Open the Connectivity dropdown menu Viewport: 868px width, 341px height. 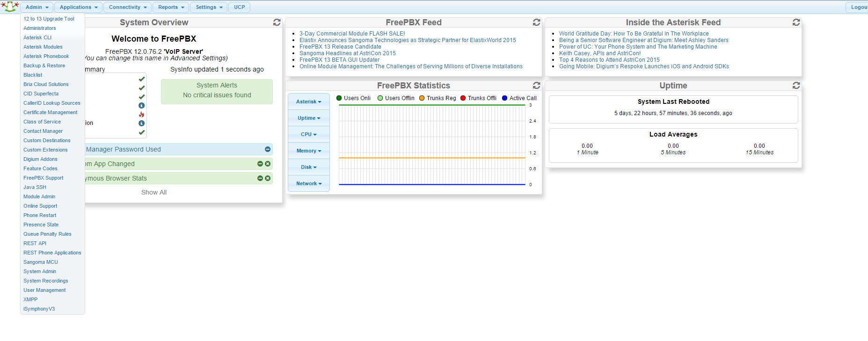coord(128,7)
